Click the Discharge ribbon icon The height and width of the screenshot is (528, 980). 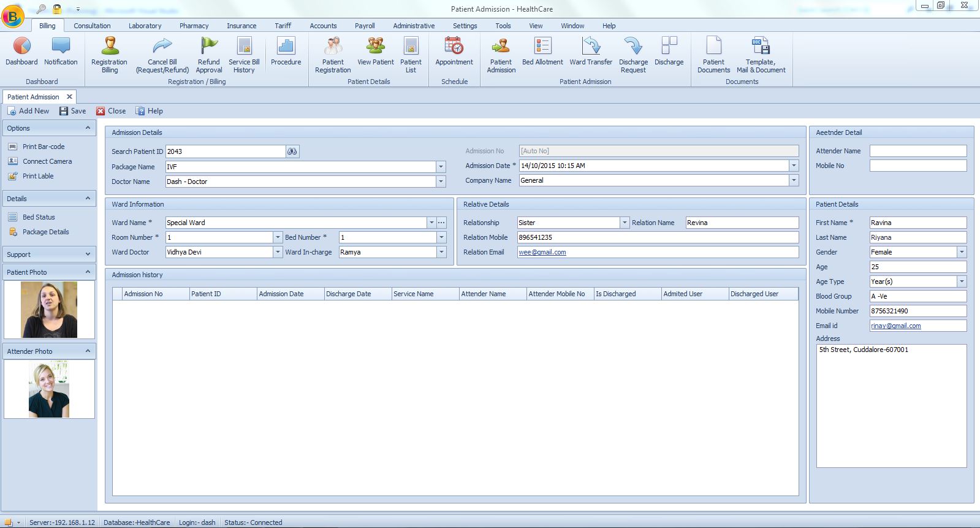pos(669,51)
